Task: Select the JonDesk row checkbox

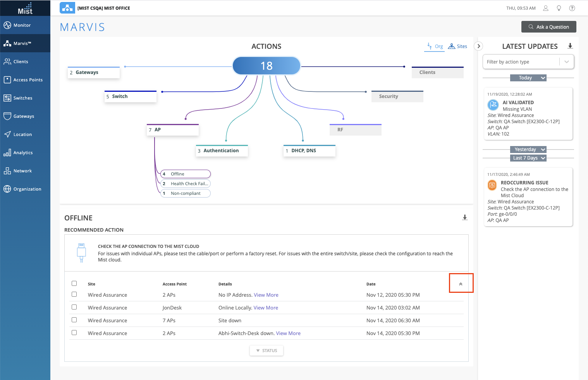Action: [x=74, y=307]
